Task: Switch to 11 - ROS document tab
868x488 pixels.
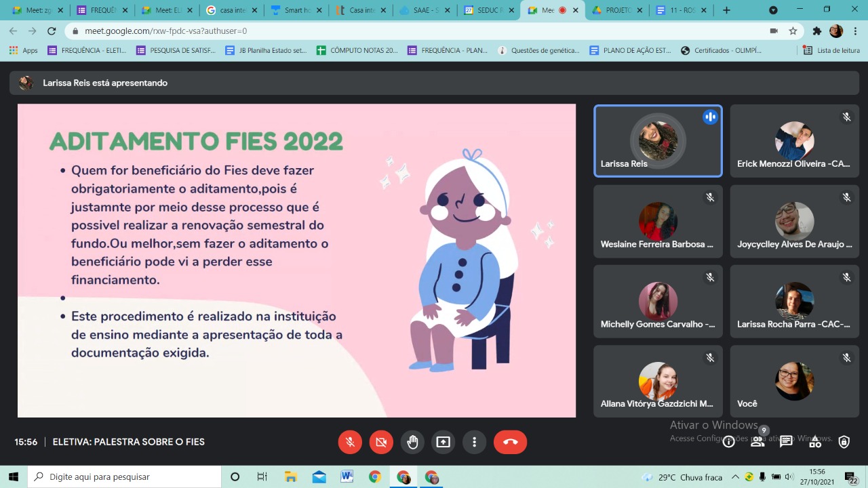Action: 681,10
